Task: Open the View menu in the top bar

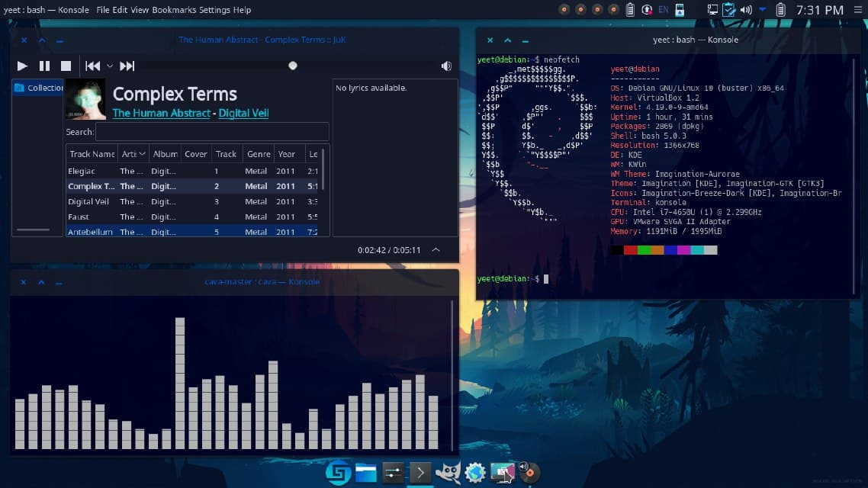Action: coord(140,10)
